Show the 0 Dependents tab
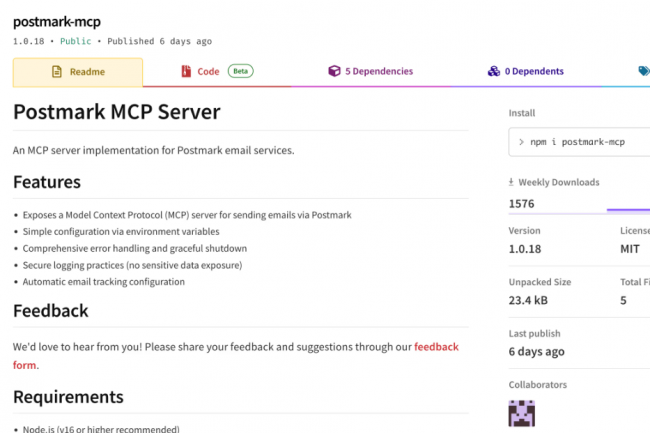This screenshot has height=433, width=650. (x=534, y=72)
